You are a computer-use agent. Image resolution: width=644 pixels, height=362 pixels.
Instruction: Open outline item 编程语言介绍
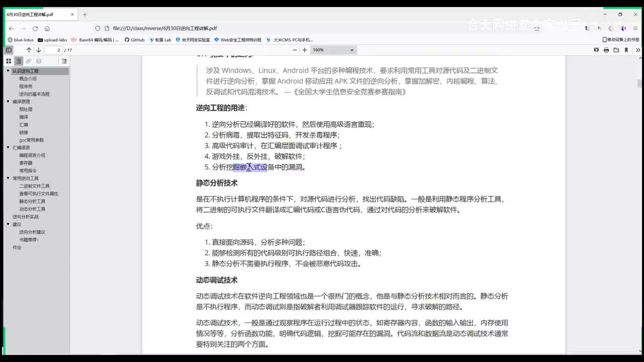click(32, 155)
